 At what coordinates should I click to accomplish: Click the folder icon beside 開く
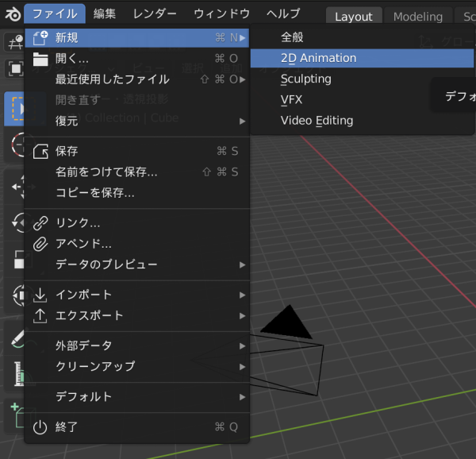coord(40,58)
